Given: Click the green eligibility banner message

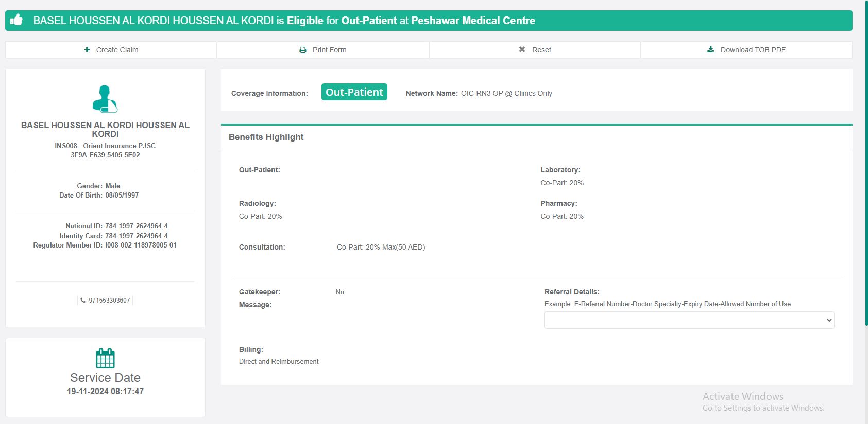Looking at the screenshot, I should [284, 21].
